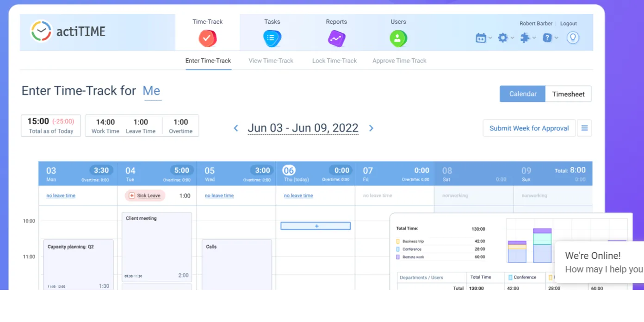Screen dimensions: 644x322
Task: Click the Logout link
Action: pos(568,24)
